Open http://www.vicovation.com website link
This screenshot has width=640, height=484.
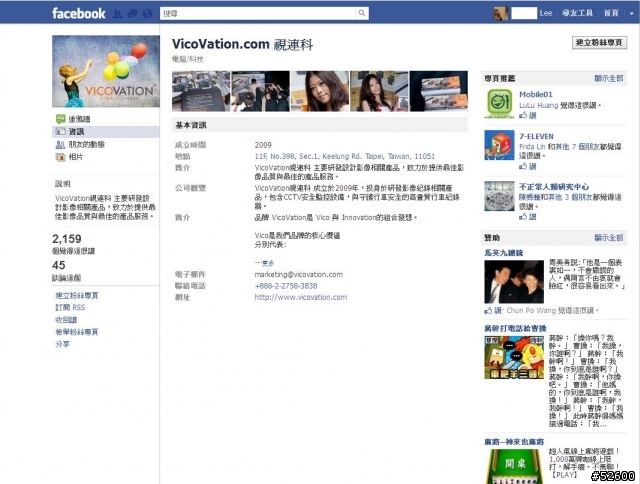(301, 297)
